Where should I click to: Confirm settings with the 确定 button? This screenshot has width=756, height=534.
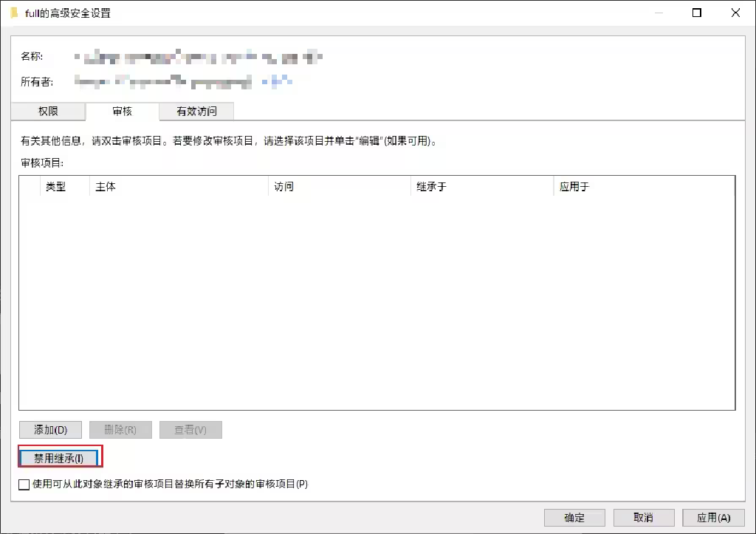[x=574, y=517]
